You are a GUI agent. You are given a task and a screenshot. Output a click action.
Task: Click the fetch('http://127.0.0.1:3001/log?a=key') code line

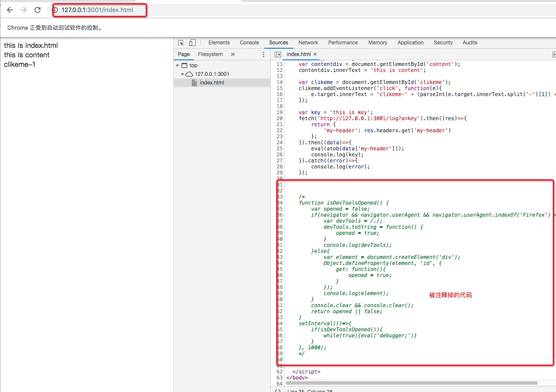tap(383, 118)
